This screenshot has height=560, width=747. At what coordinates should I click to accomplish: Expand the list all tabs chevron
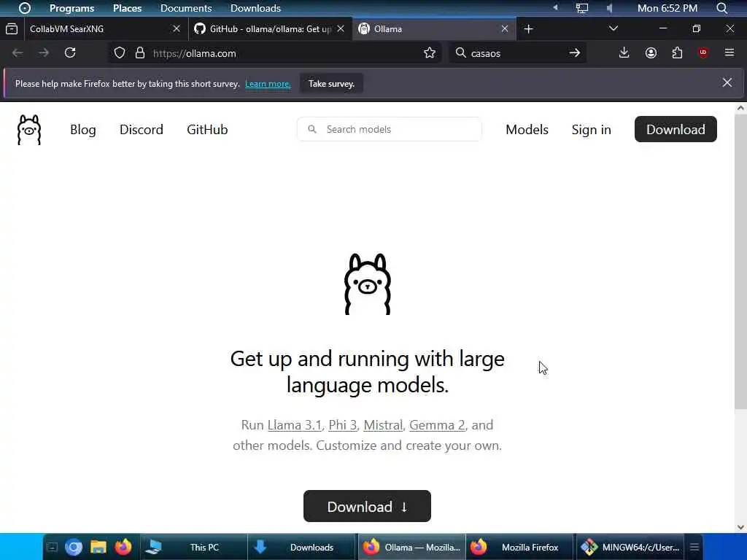[x=613, y=28]
